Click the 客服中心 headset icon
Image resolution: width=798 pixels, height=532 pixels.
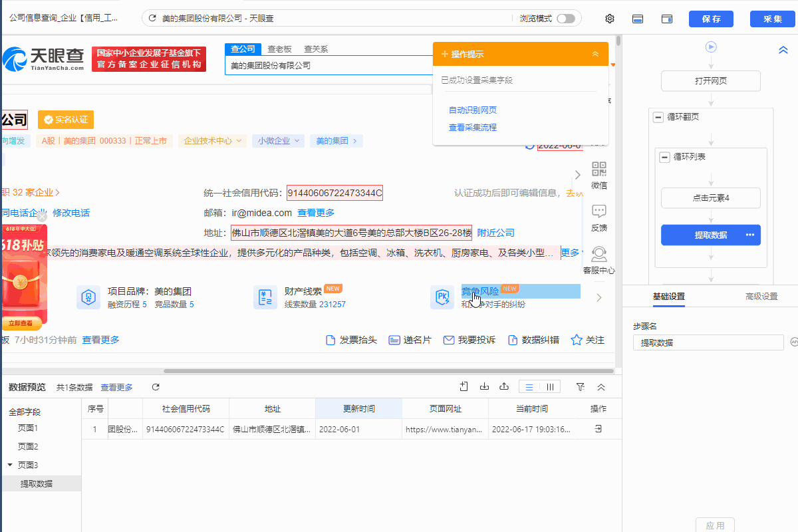tap(599, 255)
